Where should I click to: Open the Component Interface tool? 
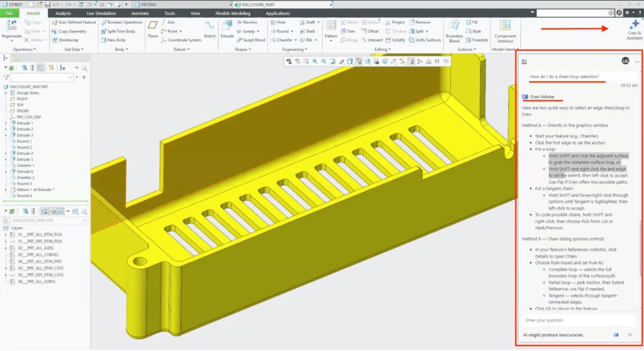[x=505, y=31]
